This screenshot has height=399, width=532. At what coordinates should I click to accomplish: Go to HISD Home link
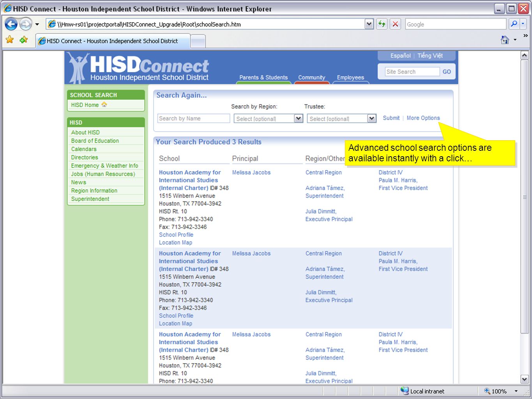tap(85, 105)
